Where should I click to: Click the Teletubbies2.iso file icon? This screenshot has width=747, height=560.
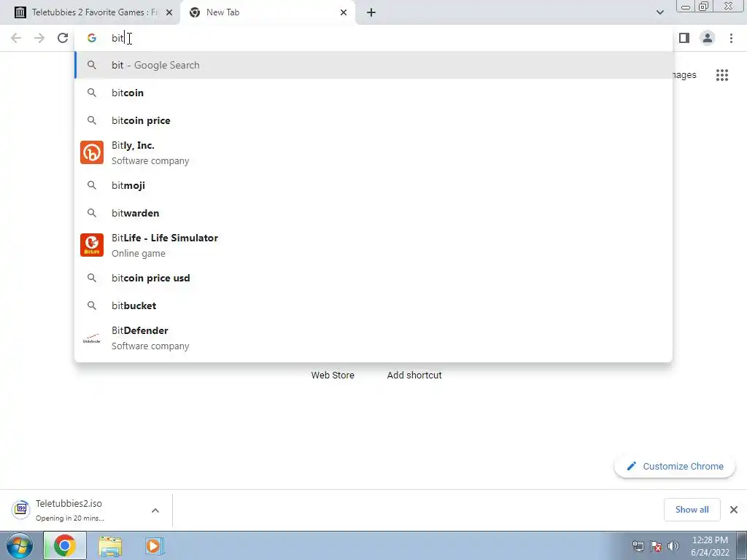(x=20, y=509)
